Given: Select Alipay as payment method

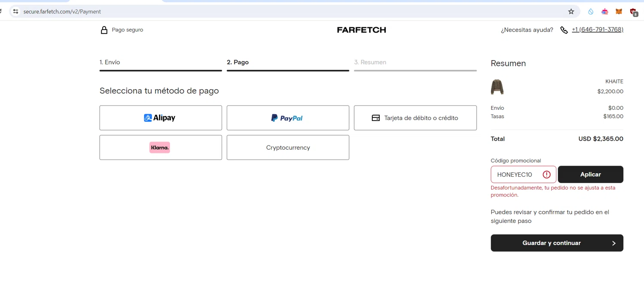Looking at the screenshot, I should coord(161,118).
